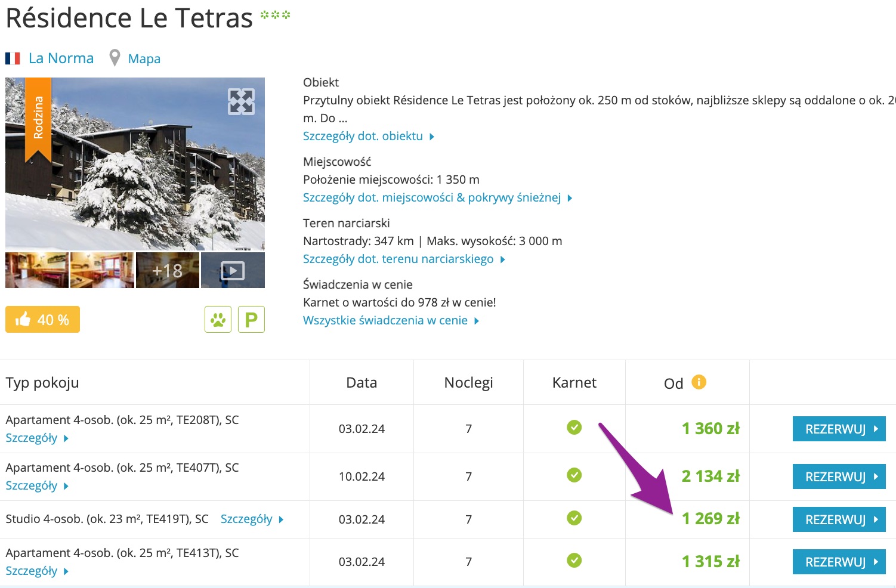The height and width of the screenshot is (588, 896).
Task: Click the Typ pokoju column header
Action: click(42, 383)
